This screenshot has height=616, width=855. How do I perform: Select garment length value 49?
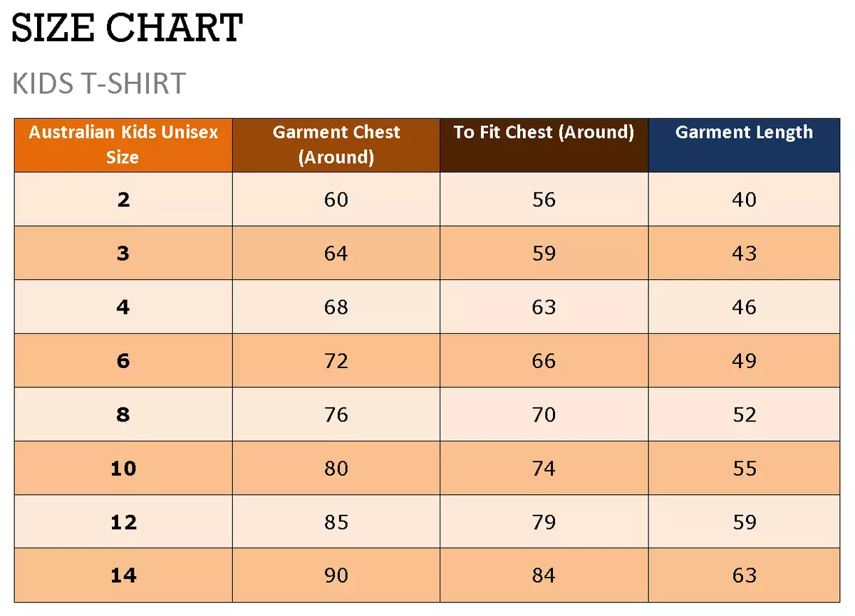744,360
